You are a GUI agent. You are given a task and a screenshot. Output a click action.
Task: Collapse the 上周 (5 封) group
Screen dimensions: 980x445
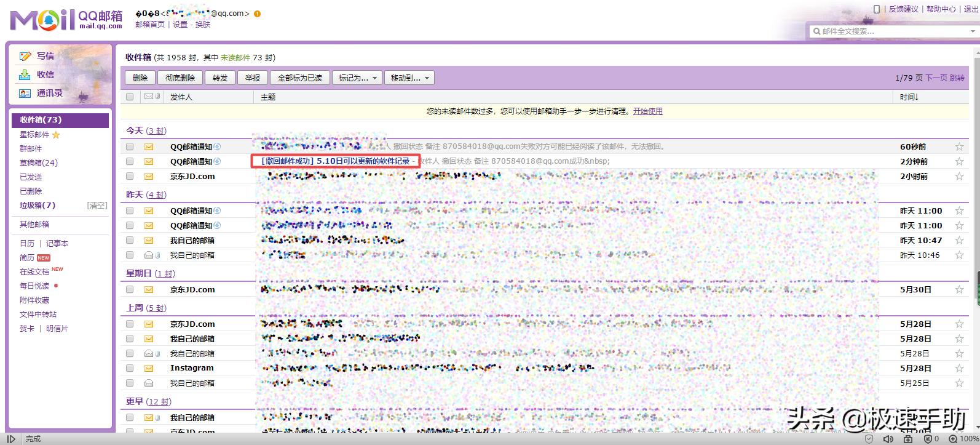point(146,308)
